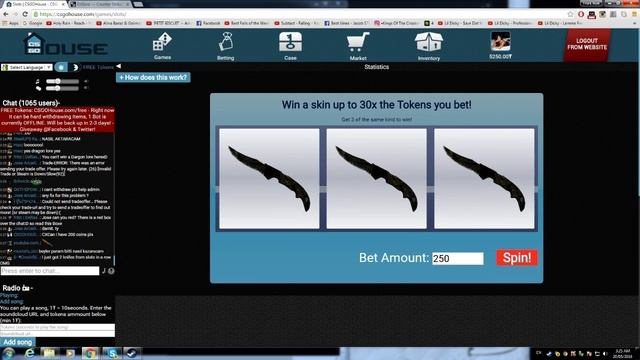Click the browser back arrow
This screenshot has height=360, width=640.
(6, 14)
